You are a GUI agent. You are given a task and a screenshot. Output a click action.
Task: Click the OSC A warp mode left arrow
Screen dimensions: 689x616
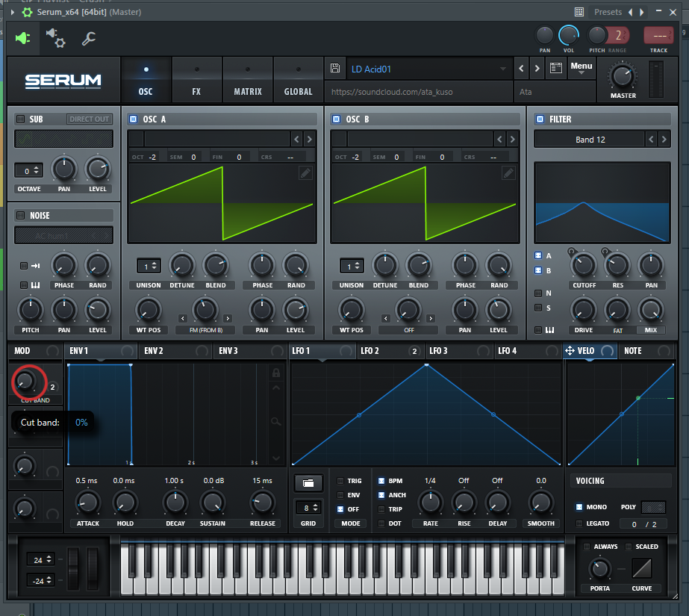[183, 318]
